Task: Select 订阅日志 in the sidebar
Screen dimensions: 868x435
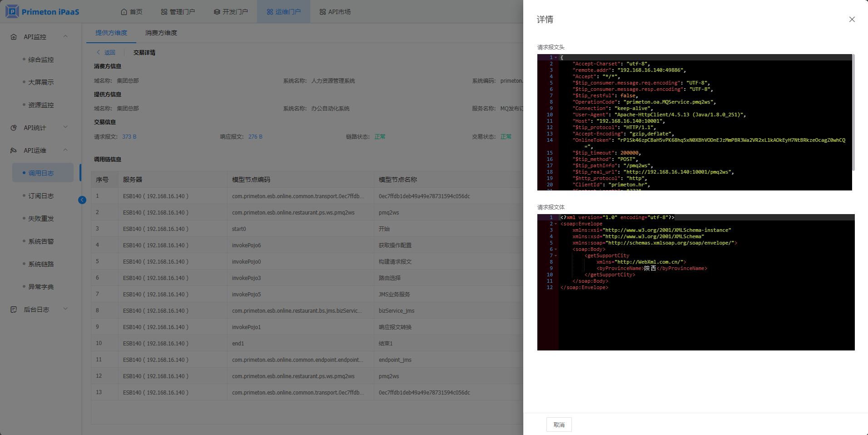Action: coord(41,196)
